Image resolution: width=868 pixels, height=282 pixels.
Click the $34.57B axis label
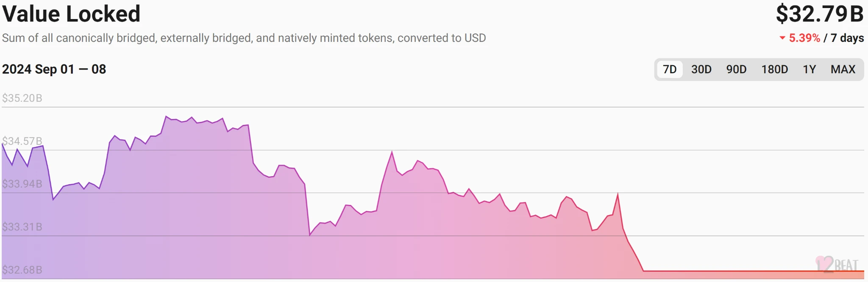22,141
